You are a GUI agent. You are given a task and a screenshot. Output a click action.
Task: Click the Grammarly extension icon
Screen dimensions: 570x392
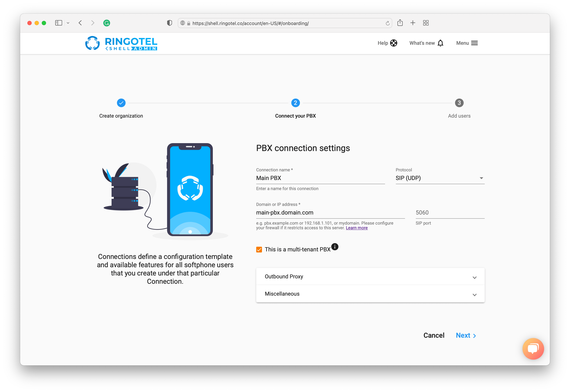[107, 23]
